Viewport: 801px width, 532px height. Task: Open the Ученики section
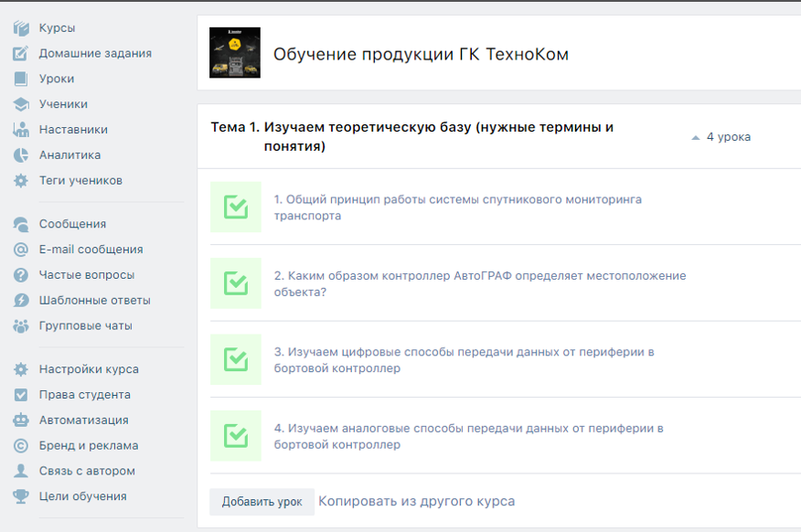pos(63,104)
